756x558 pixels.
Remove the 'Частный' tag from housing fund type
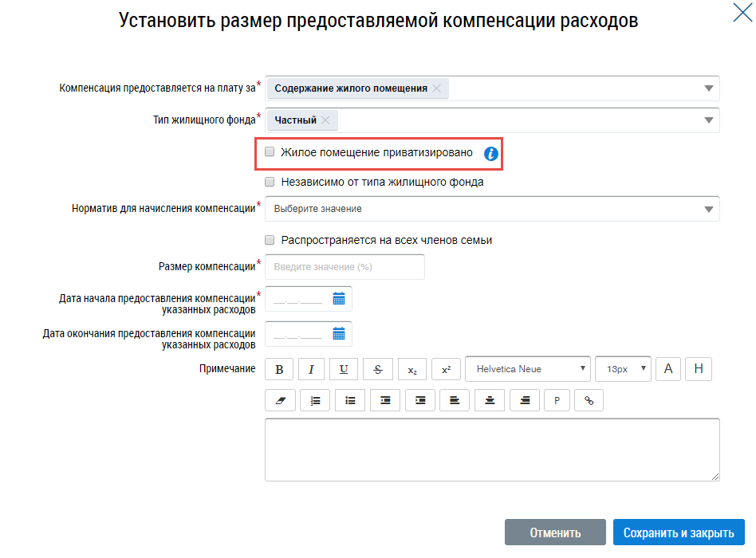(x=325, y=120)
